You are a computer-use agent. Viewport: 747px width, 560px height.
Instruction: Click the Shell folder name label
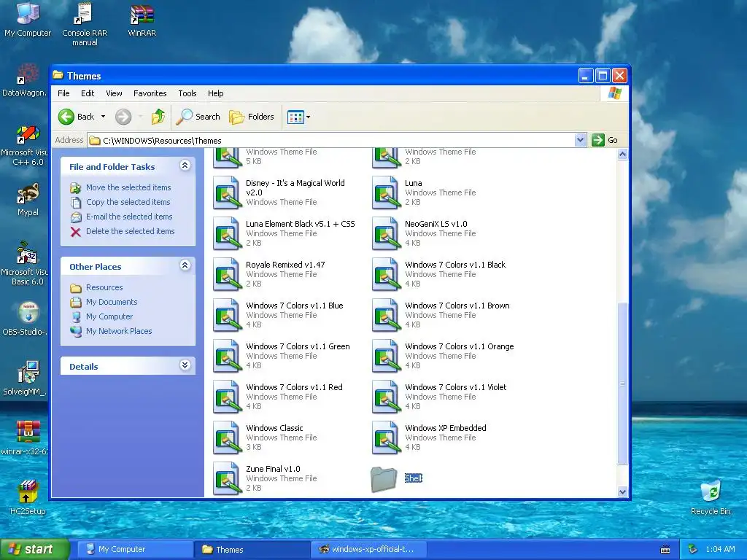[x=413, y=478]
